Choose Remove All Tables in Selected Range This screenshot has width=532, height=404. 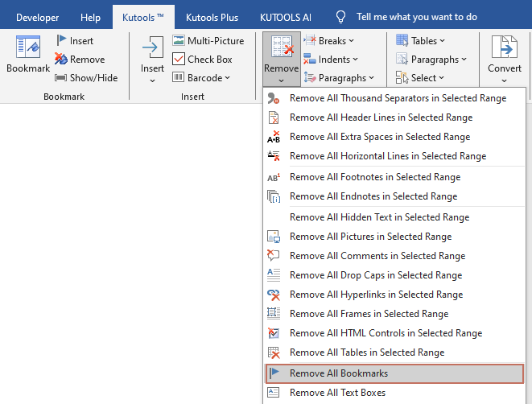coord(394,352)
